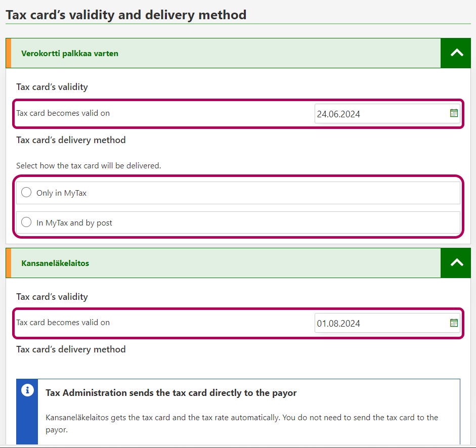Click "Tax card's delivery method" heading under Verokortti

(x=71, y=140)
